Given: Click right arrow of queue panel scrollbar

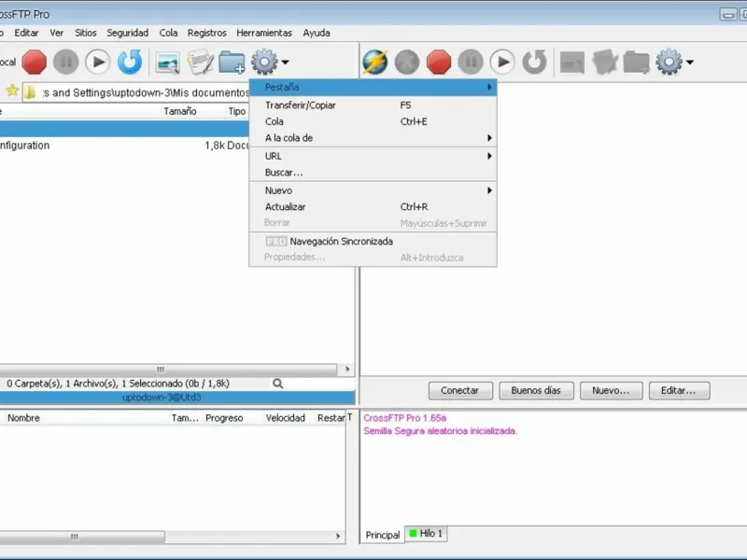Looking at the screenshot, I should coord(338,537).
